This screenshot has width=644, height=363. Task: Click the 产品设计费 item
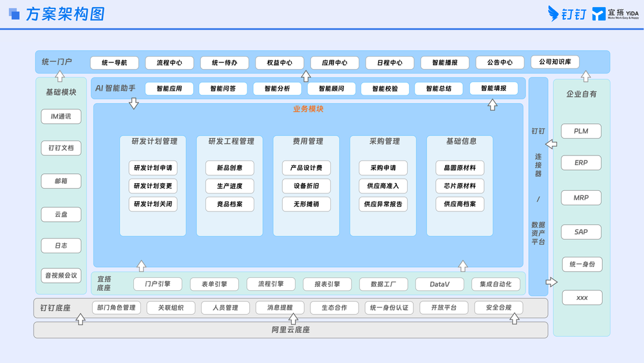(x=307, y=168)
